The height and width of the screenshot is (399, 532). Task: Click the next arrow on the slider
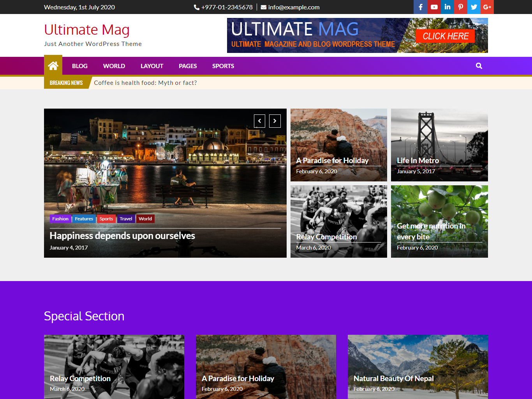(275, 121)
